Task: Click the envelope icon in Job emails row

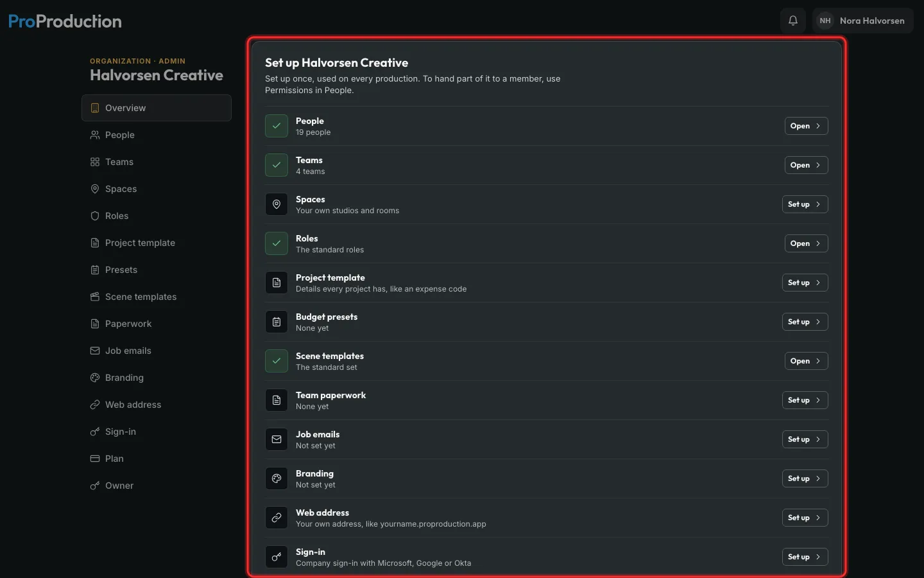Action: (277, 439)
